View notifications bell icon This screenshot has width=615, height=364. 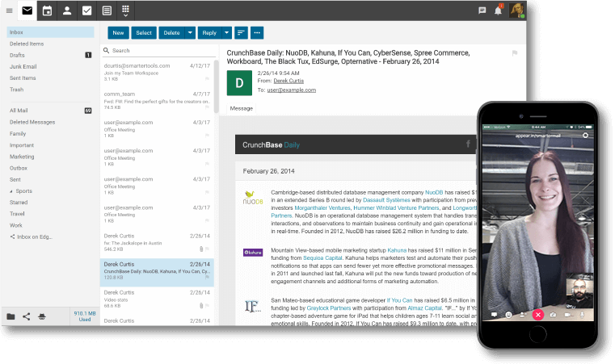tap(498, 10)
